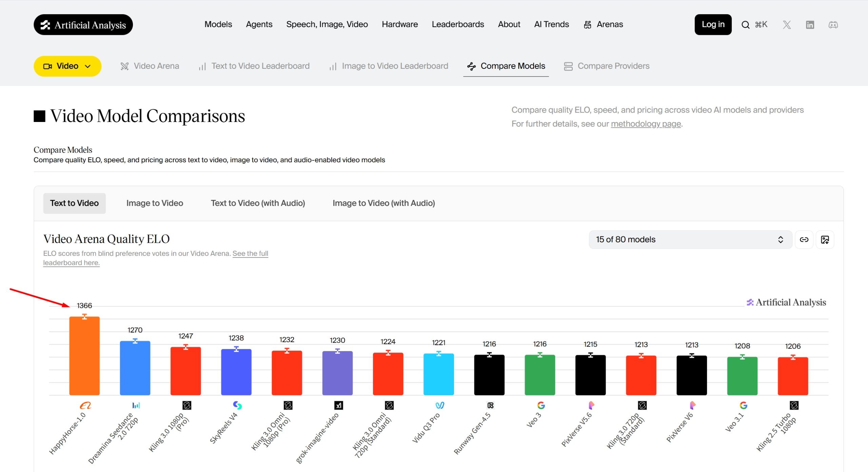Expand the yellow Video category dropdown

tap(67, 66)
